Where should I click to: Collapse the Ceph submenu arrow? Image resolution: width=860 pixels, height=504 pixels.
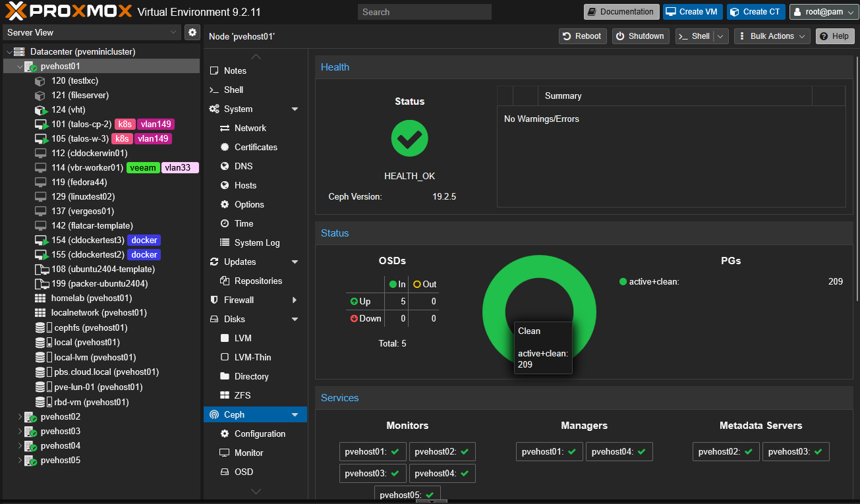(x=295, y=414)
